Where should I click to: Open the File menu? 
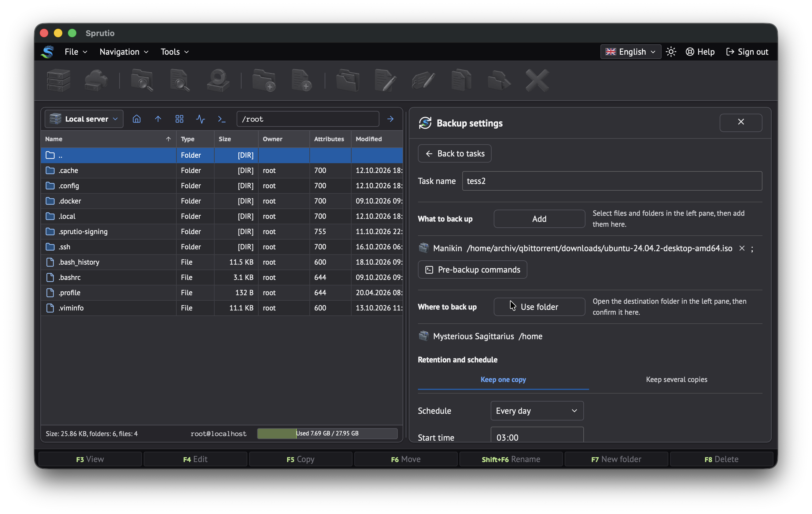pyautogui.click(x=76, y=52)
